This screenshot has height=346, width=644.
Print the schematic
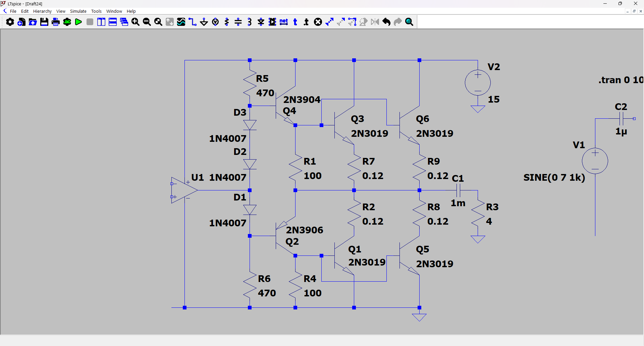(56, 22)
